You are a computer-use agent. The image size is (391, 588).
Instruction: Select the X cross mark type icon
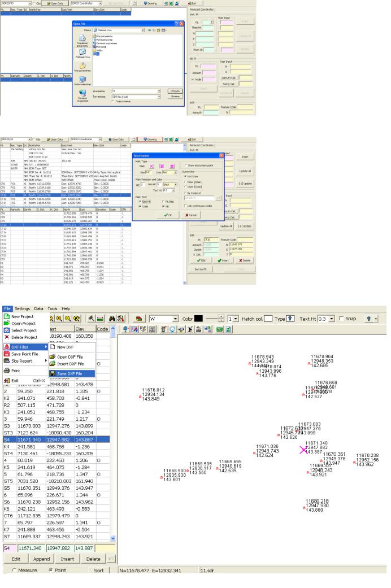(151, 166)
